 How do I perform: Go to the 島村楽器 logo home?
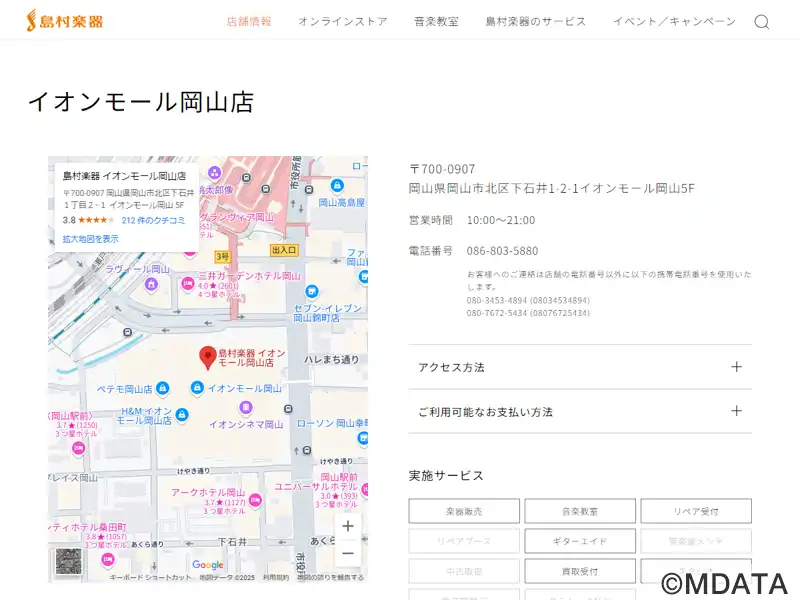tap(65, 21)
